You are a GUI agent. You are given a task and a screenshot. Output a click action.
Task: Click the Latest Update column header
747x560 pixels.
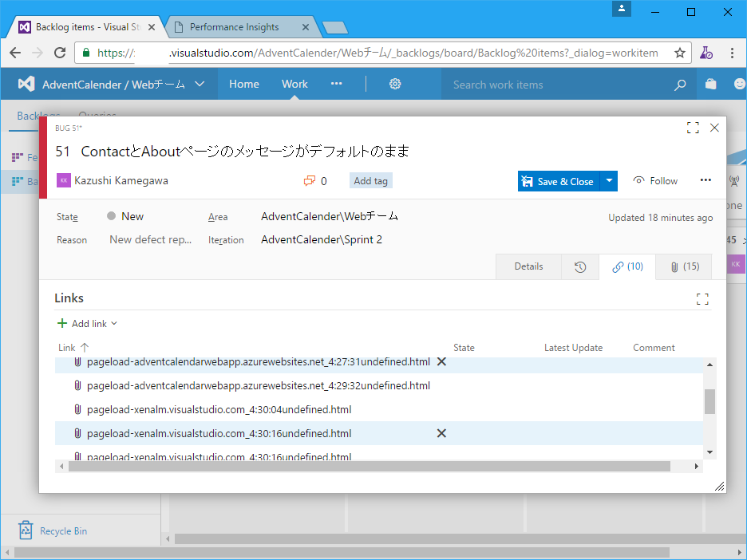[573, 348]
